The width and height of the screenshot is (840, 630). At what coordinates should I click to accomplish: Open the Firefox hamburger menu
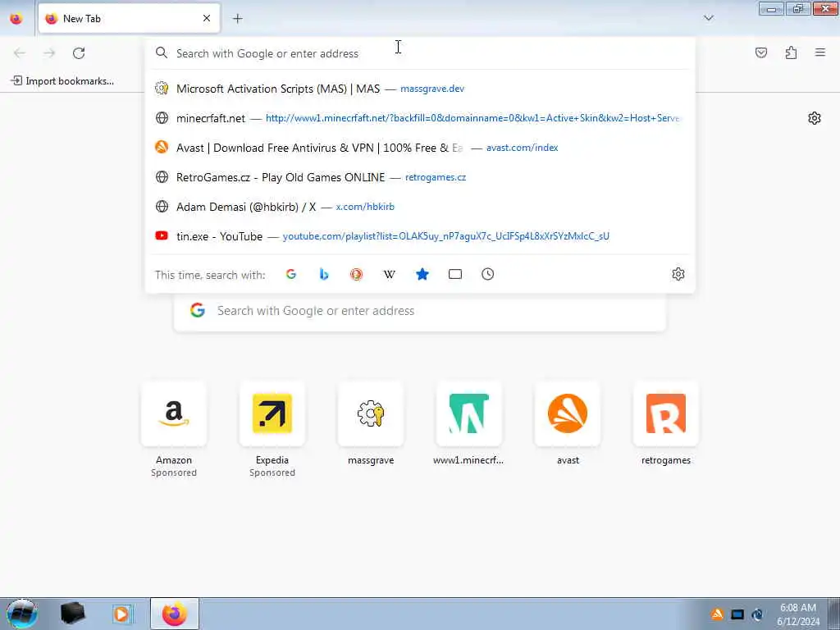tap(820, 52)
